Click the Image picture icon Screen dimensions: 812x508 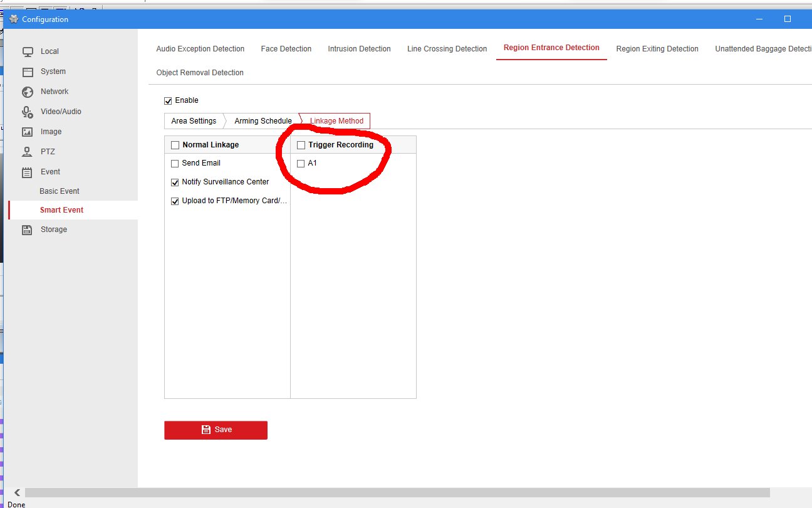[28, 132]
